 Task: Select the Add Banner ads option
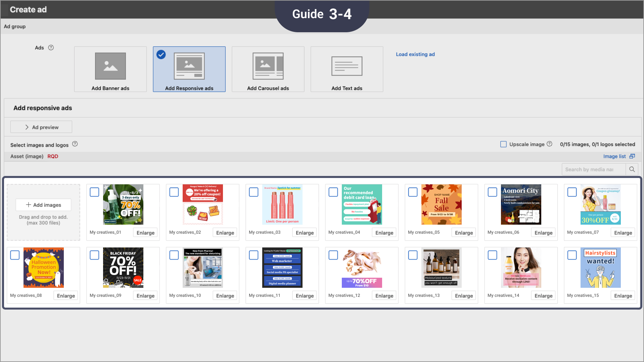click(x=110, y=69)
